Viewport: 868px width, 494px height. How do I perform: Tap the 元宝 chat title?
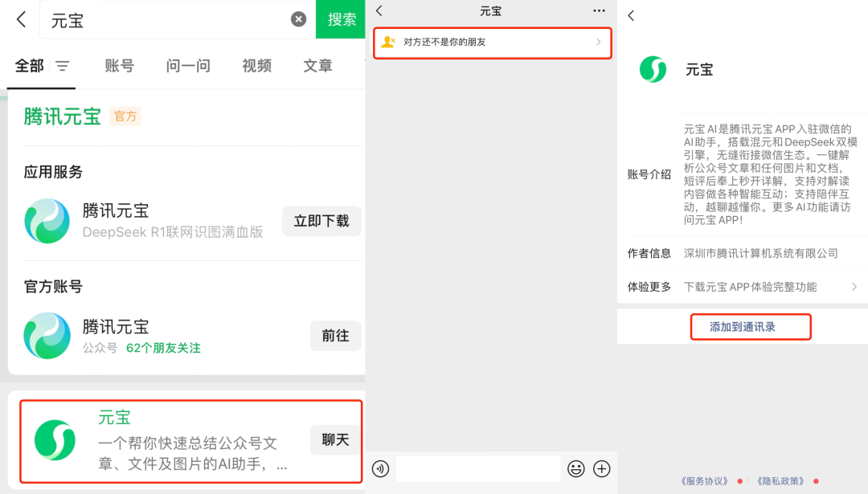click(490, 11)
